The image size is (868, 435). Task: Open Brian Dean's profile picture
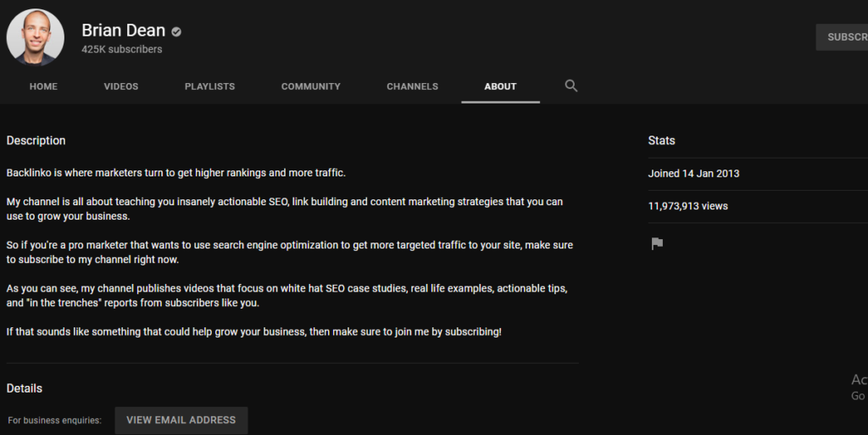click(36, 37)
